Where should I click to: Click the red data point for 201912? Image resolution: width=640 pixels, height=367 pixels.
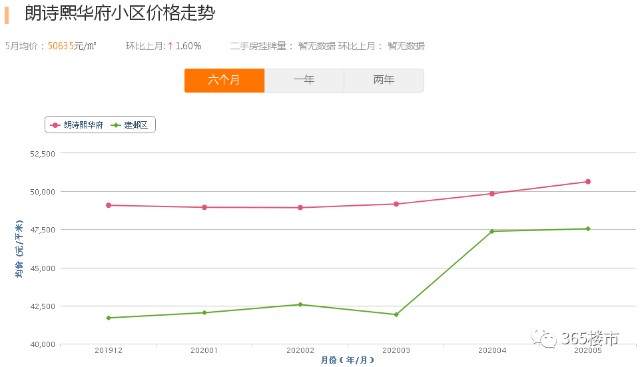pos(109,205)
